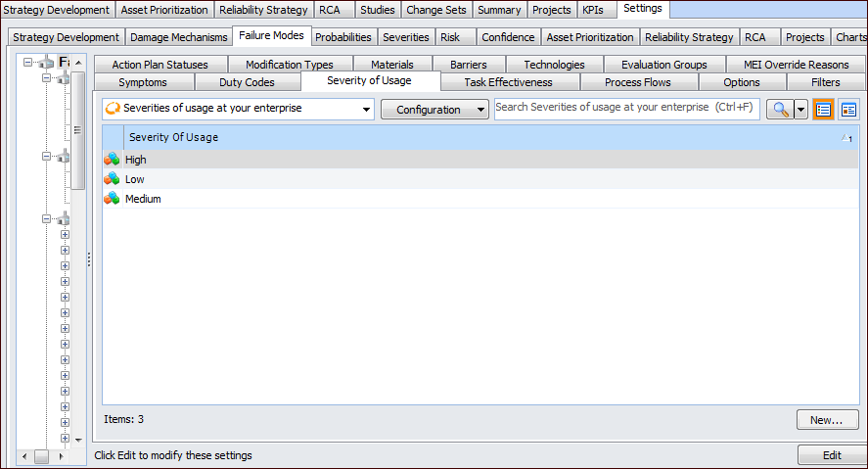Switch to the list view icon

pyautogui.click(x=823, y=110)
